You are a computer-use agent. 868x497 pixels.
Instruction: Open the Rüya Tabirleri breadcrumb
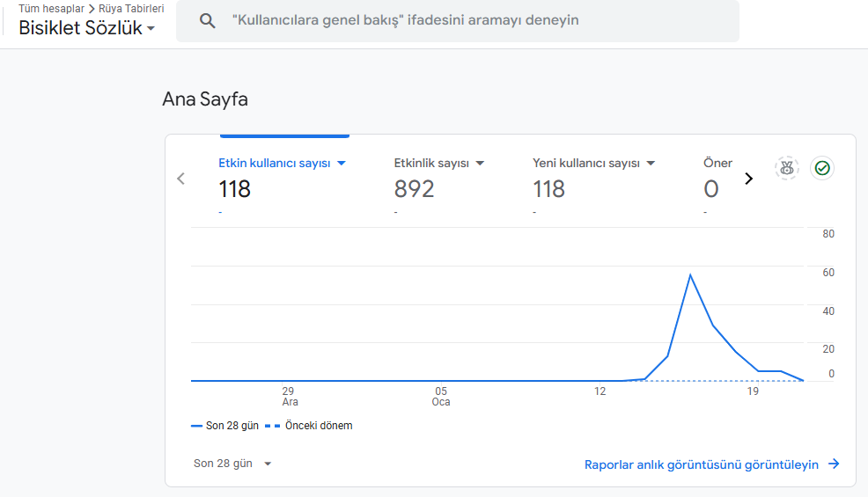(131, 8)
